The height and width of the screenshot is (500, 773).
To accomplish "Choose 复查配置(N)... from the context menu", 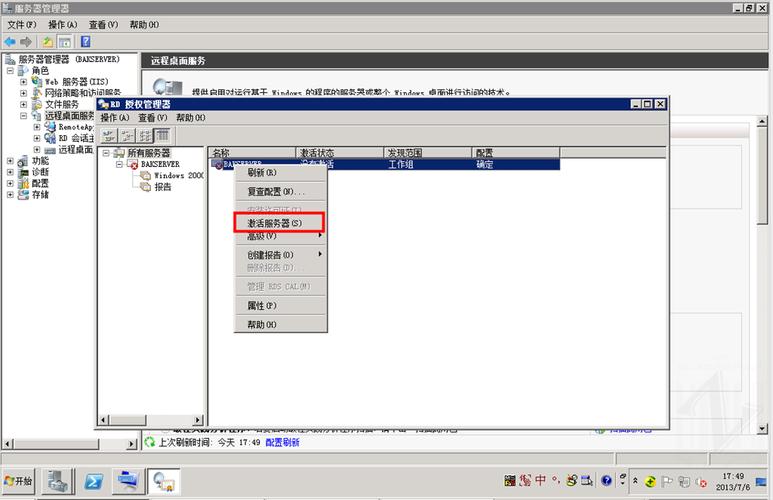I will (280, 191).
